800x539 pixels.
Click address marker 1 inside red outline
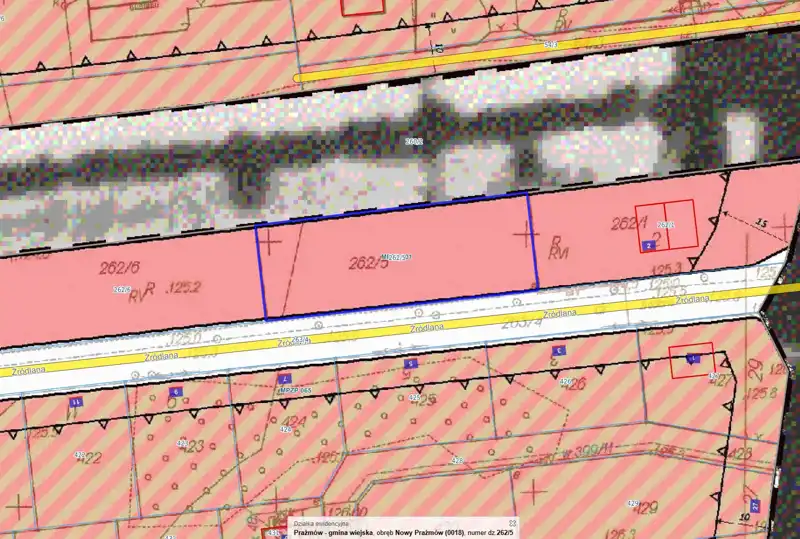click(x=693, y=356)
